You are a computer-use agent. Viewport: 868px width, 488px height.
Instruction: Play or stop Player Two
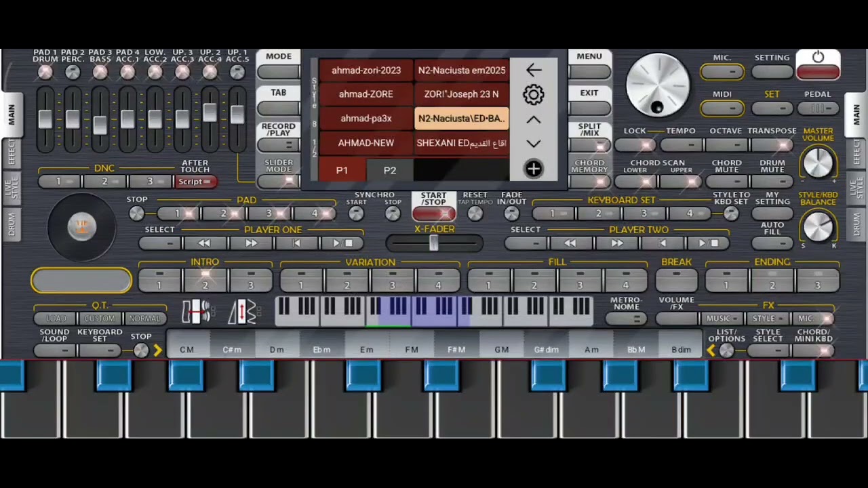pos(707,243)
